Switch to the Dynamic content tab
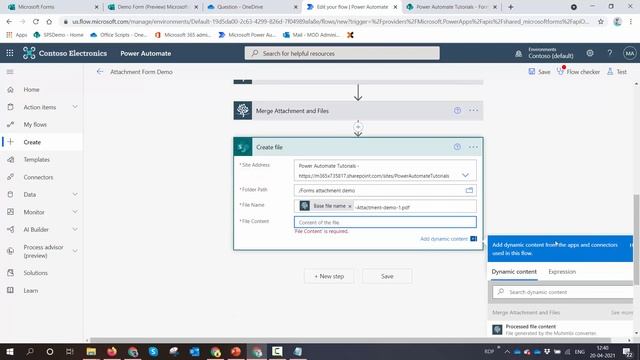The height and width of the screenshot is (360, 640). click(514, 272)
